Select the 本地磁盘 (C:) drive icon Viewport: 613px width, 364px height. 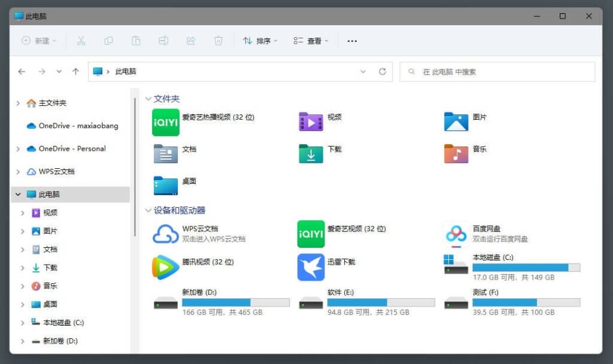tap(456, 265)
